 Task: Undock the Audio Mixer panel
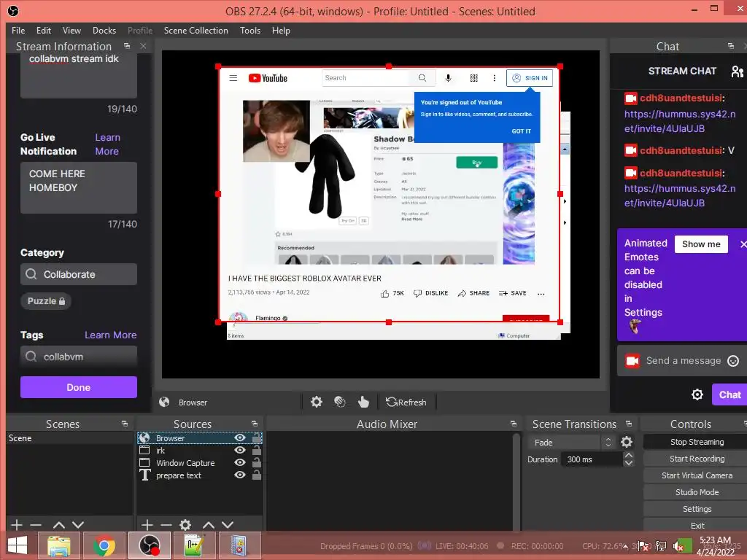pyautogui.click(x=513, y=424)
